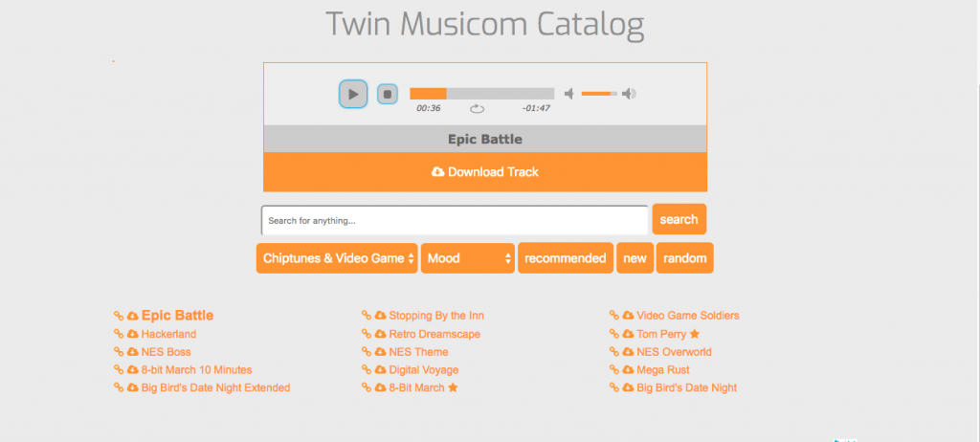Screen dimensions: 980x442
Task: Click the orange Download Track bar
Action: pos(485,172)
